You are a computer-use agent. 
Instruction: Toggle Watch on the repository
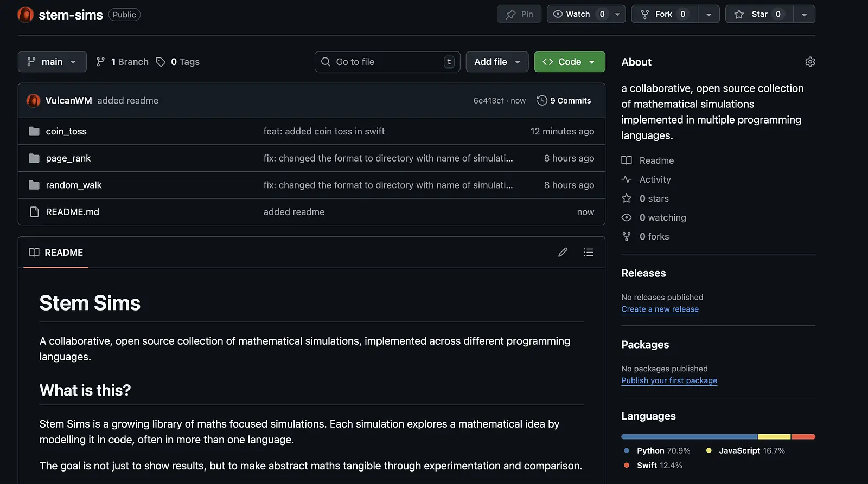click(578, 14)
